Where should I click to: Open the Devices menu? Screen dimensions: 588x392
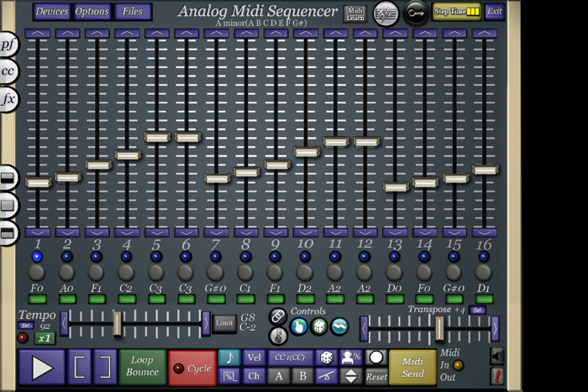point(52,12)
